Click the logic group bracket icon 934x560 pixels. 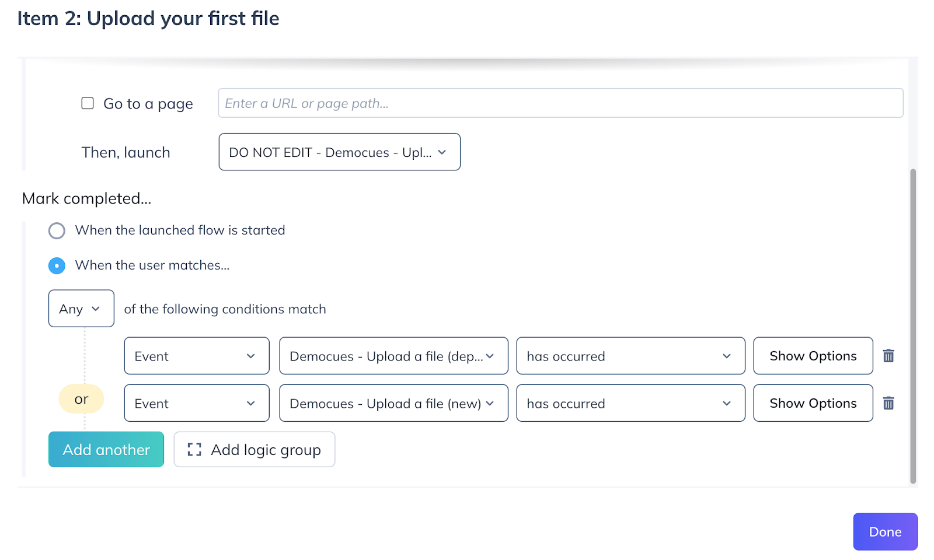(x=194, y=449)
